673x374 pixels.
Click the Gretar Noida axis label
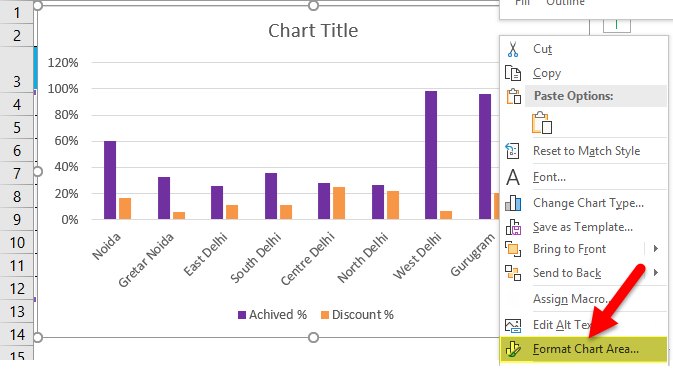tap(146, 260)
